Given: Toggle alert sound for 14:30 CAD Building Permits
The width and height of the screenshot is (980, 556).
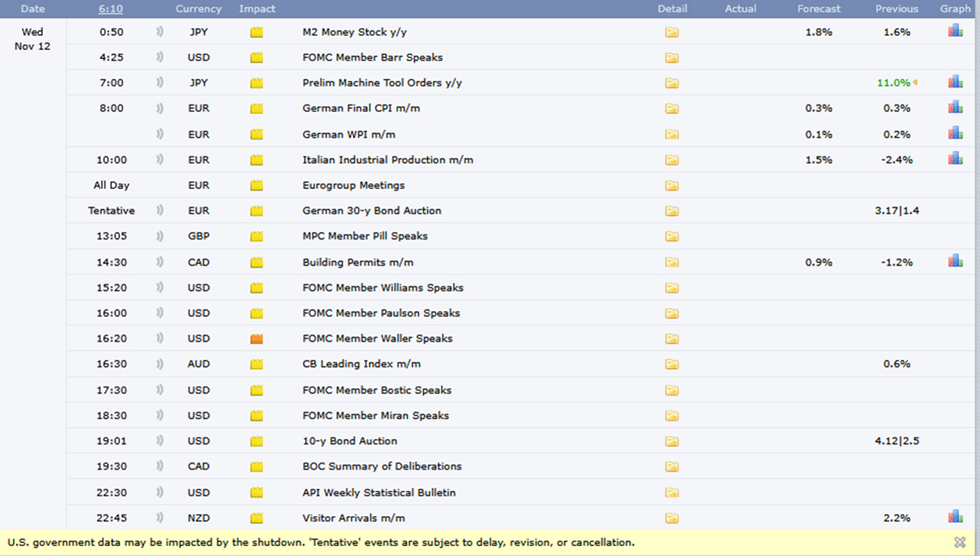Looking at the screenshot, I should pyautogui.click(x=160, y=262).
